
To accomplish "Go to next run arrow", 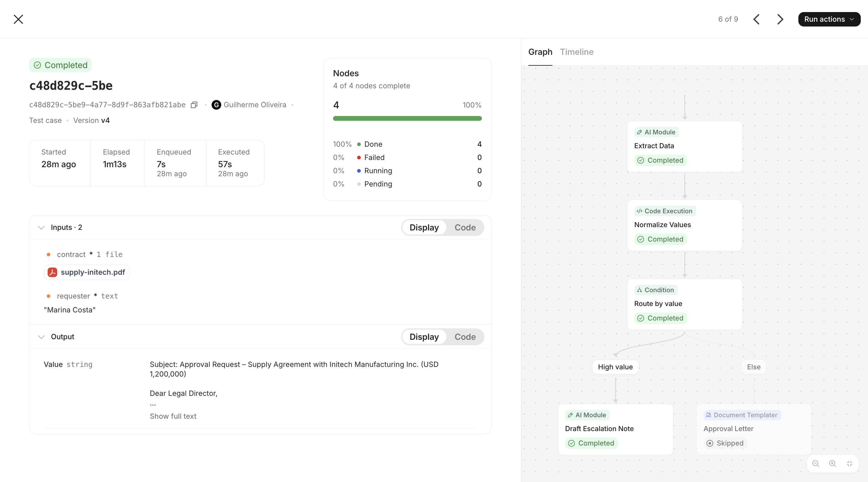I will tap(780, 19).
